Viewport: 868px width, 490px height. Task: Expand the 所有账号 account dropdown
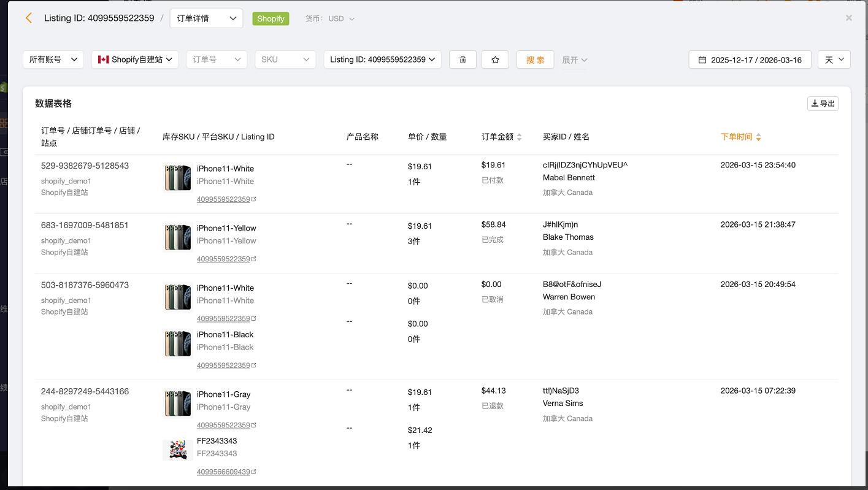coord(53,59)
